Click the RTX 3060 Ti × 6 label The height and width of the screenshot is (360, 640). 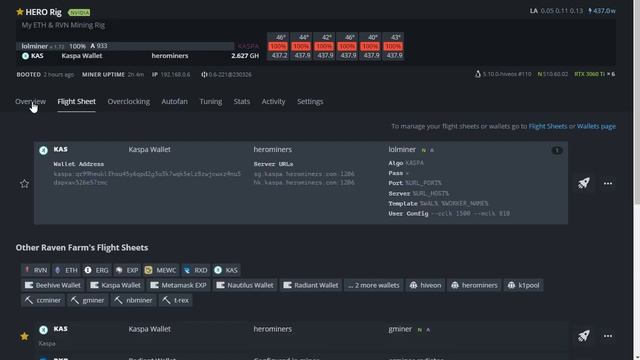[x=594, y=74]
